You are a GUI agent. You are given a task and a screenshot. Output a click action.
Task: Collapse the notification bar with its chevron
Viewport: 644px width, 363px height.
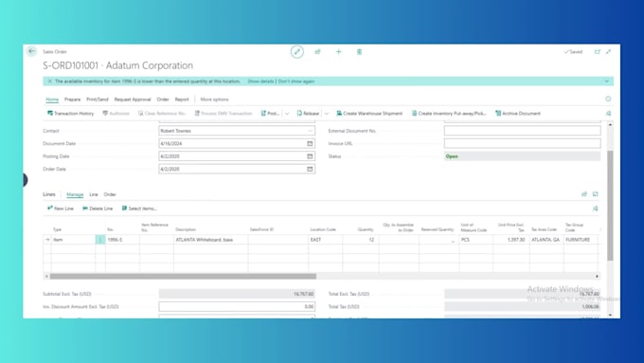coord(607,82)
